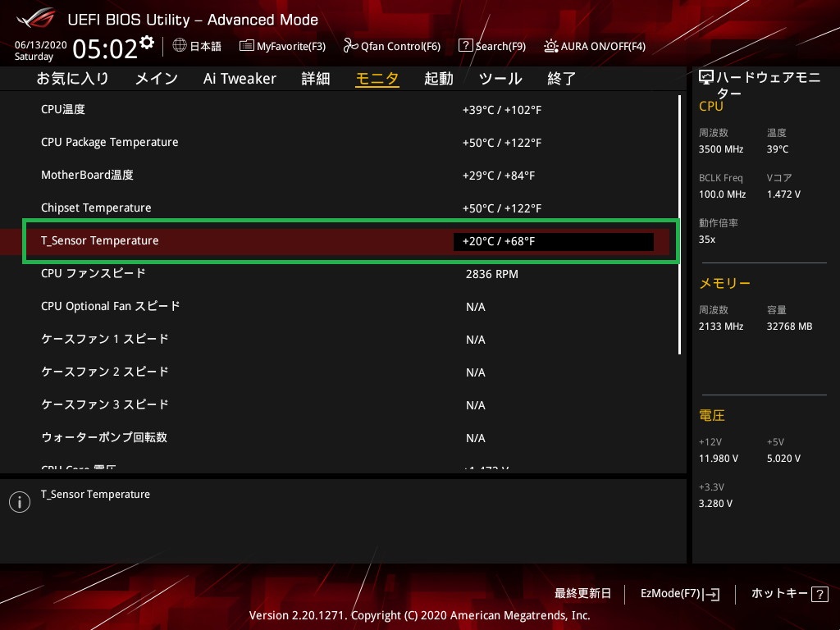The height and width of the screenshot is (630, 840).
Task: Click the 05:02 clock display
Action: tap(105, 48)
